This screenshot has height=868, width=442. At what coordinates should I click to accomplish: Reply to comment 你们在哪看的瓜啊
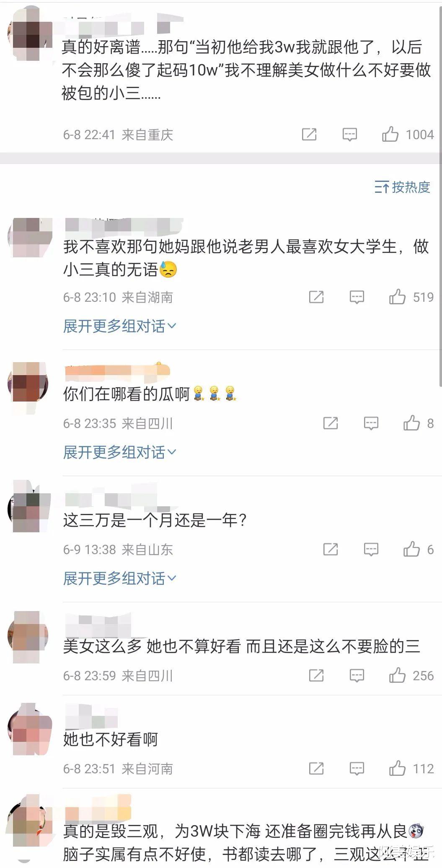point(371,423)
